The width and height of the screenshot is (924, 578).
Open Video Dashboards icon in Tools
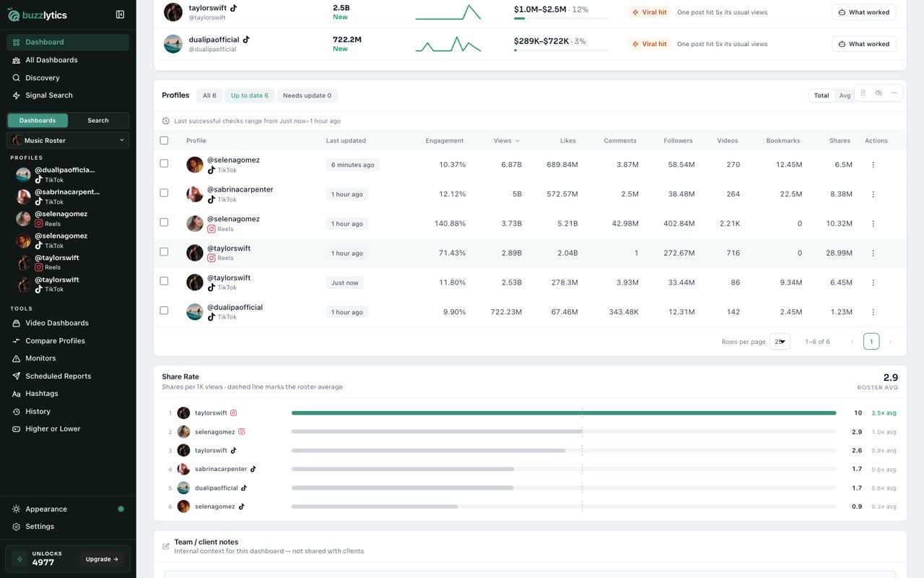tap(16, 323)
